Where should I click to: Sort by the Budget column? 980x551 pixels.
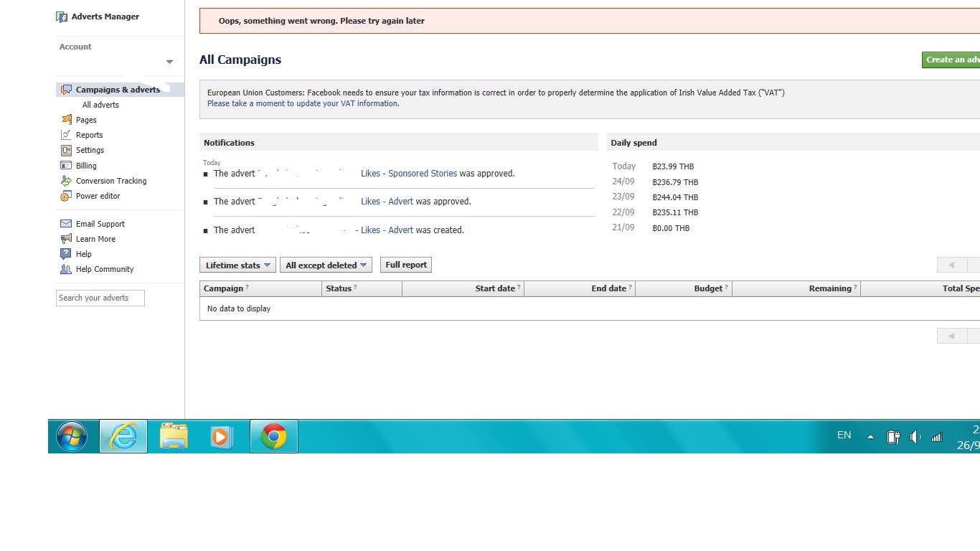pos(684,288)
